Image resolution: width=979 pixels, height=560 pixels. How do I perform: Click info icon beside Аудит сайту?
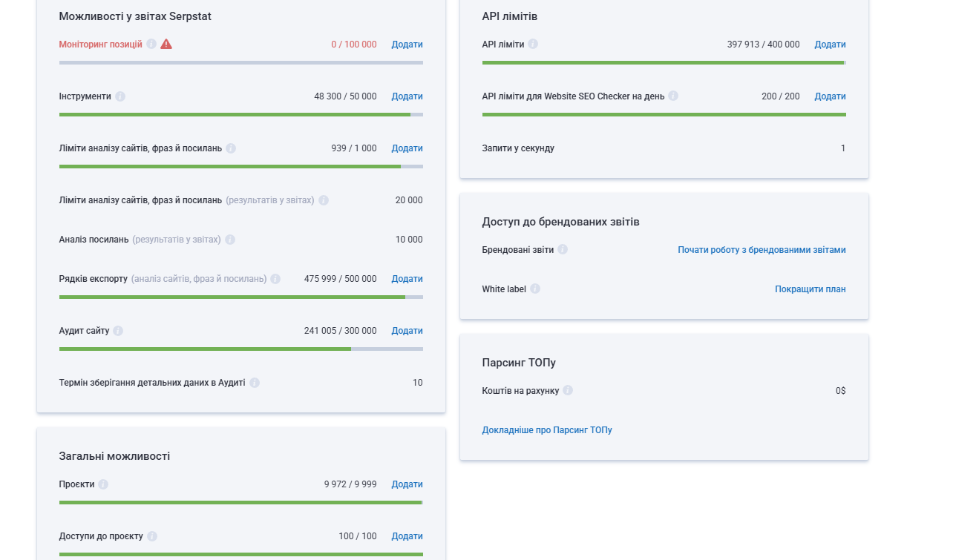click(x=118, y=331)
